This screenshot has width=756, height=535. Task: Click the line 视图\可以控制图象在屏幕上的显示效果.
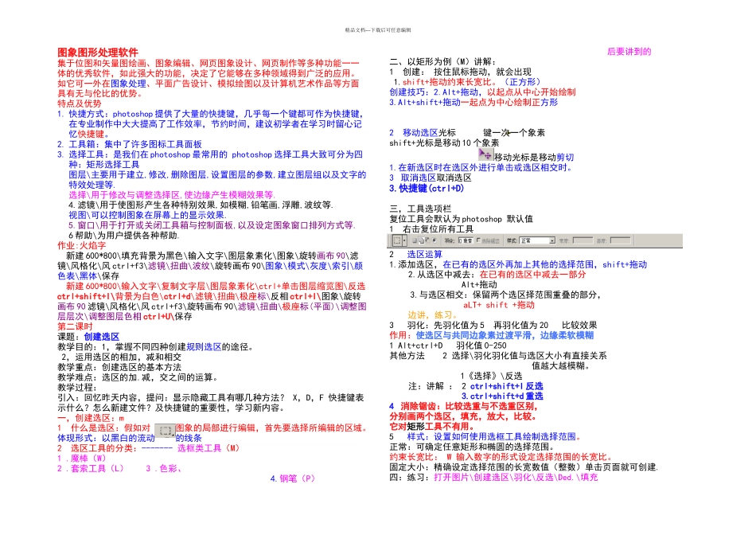point(147,215)
